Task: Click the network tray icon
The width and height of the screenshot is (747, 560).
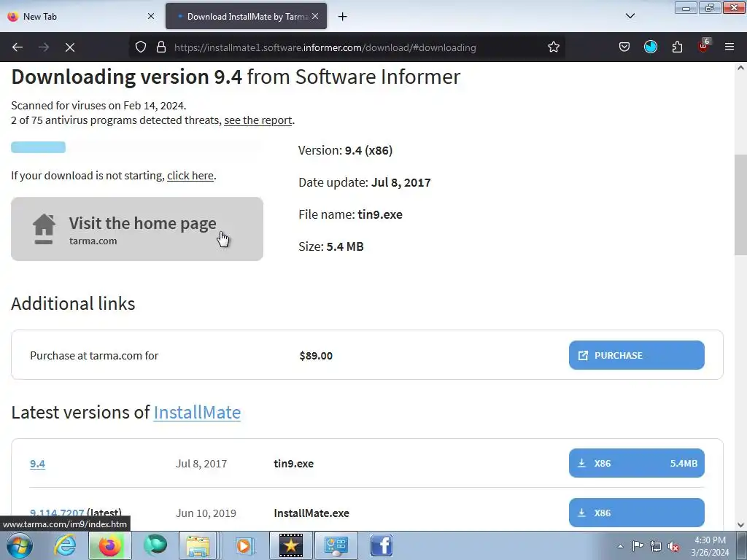Action: click(x=656, y=546)
